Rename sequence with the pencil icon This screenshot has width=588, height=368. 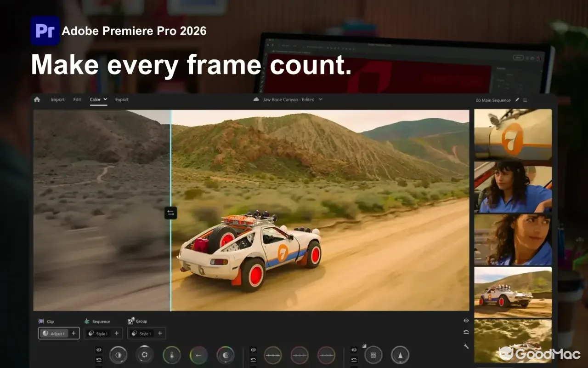click(517, 100)
